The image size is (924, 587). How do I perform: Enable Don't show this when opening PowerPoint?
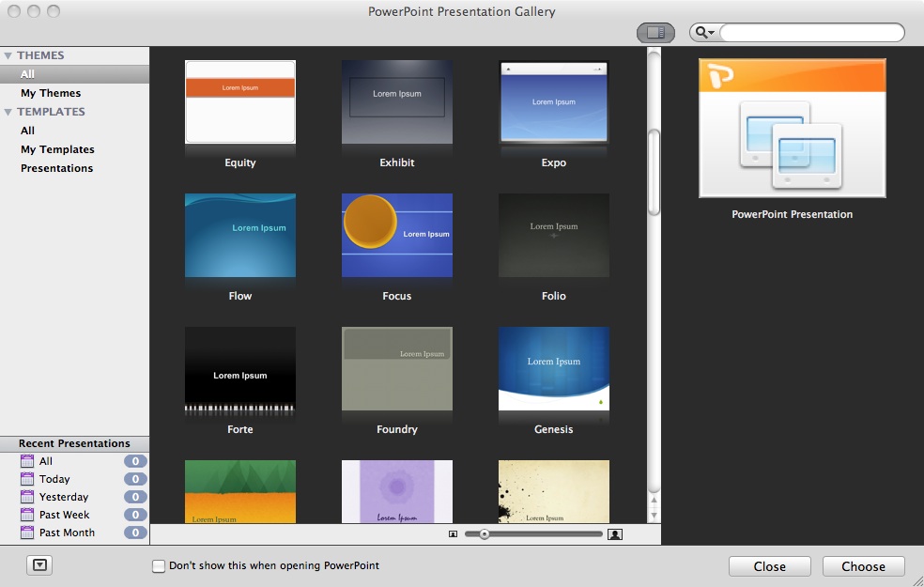159,566
